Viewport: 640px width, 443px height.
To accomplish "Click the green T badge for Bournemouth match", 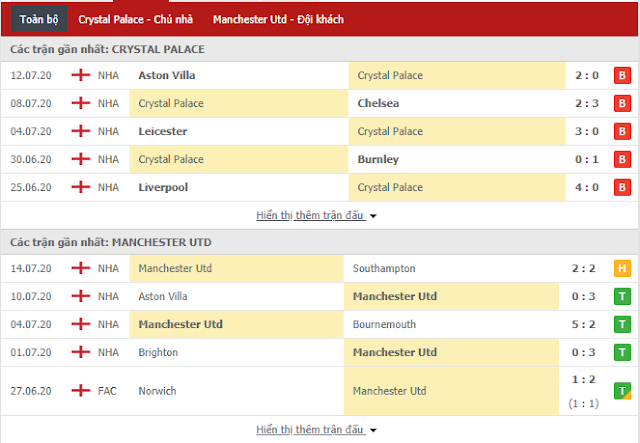I will pos(622,325).
